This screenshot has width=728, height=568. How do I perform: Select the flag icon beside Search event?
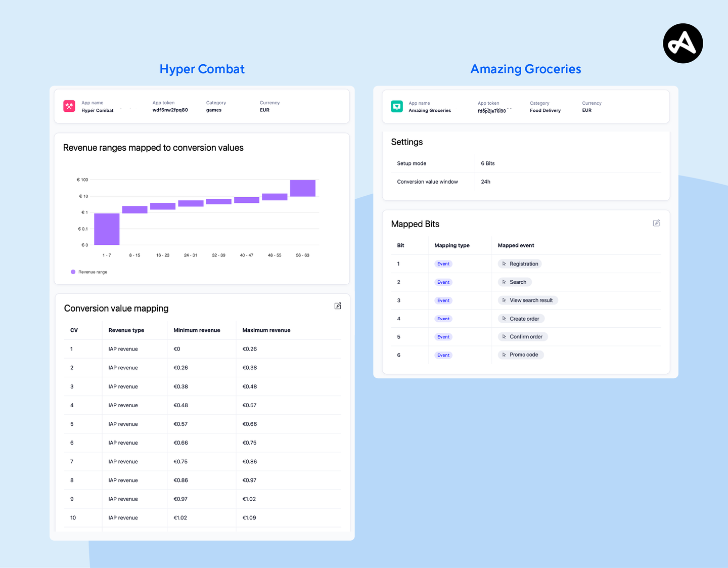coord(505,282)
